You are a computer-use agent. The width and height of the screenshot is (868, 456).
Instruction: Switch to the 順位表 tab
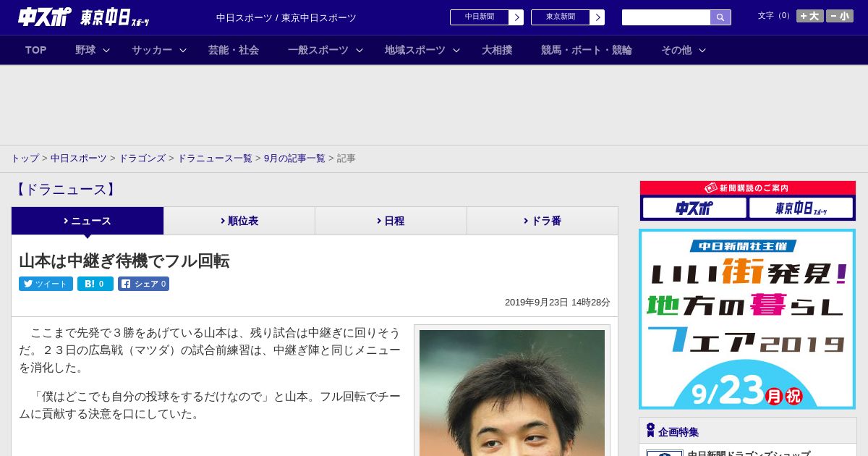pos(239,221)
